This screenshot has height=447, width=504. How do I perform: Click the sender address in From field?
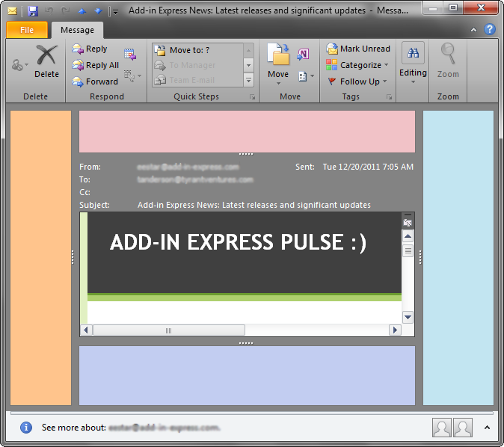click(x=188, y=167)
